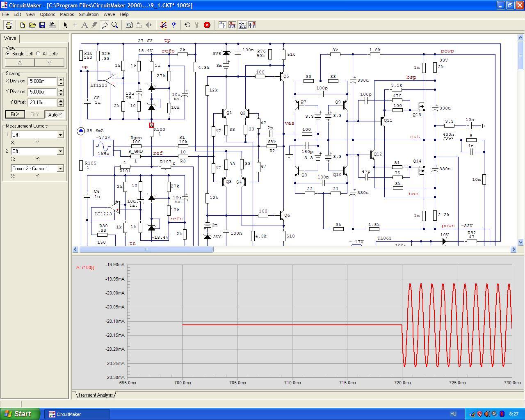Screen dimensions: 525x420
Task: Select the All Cells radio button
Action: click(x=38, y=54)
